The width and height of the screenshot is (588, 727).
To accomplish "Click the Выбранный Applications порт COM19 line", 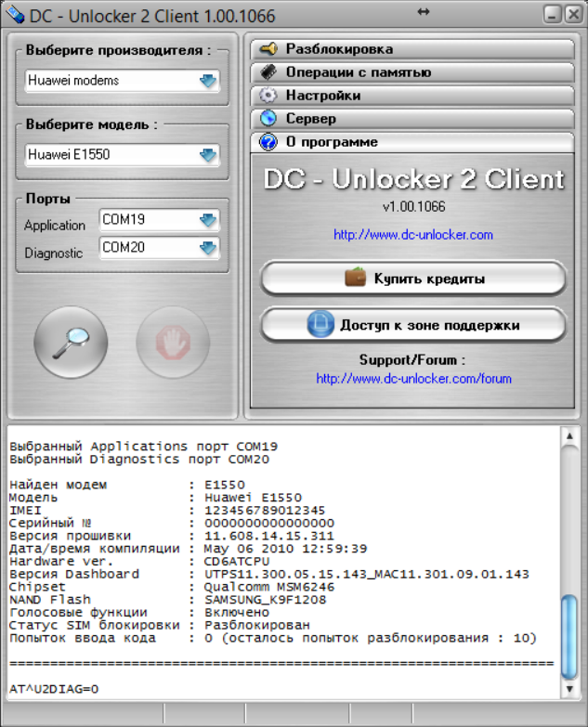I will (143, 447).
